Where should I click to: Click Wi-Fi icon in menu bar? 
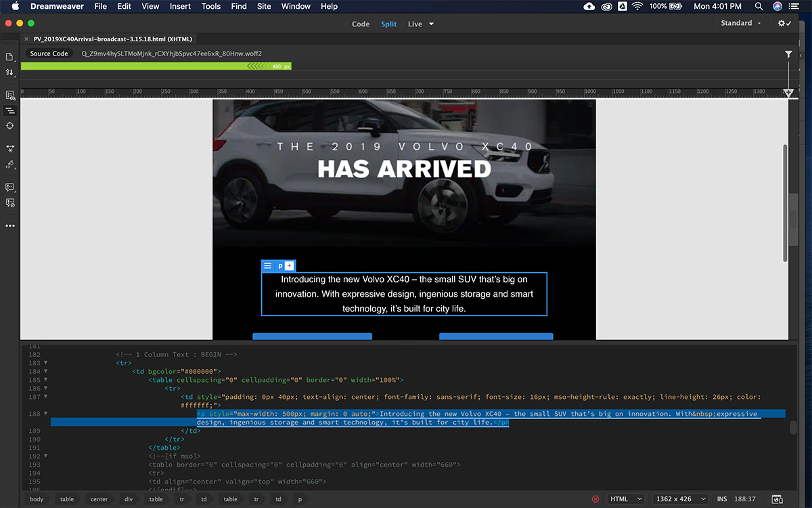pyautogui.click(x=637, y=6)
